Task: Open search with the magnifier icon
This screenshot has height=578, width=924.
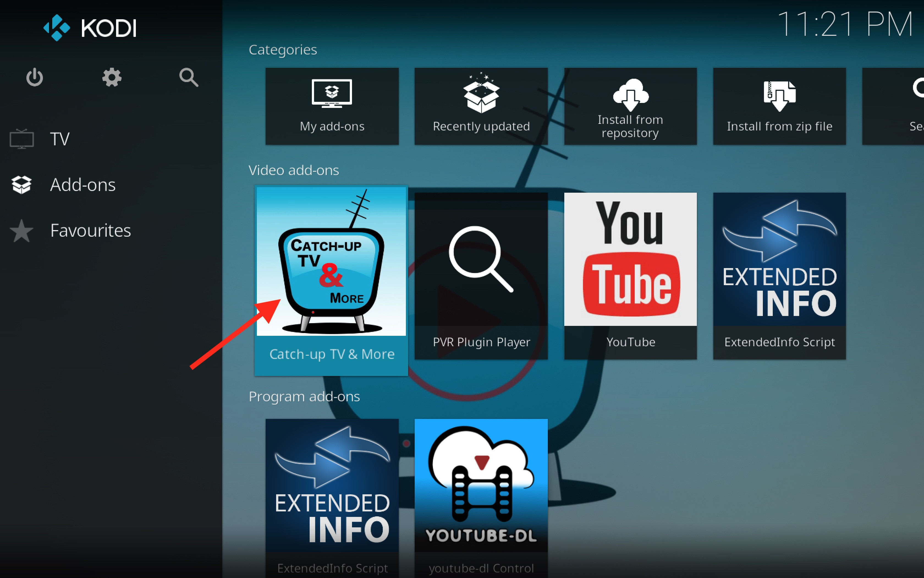Action: [189, 77]
